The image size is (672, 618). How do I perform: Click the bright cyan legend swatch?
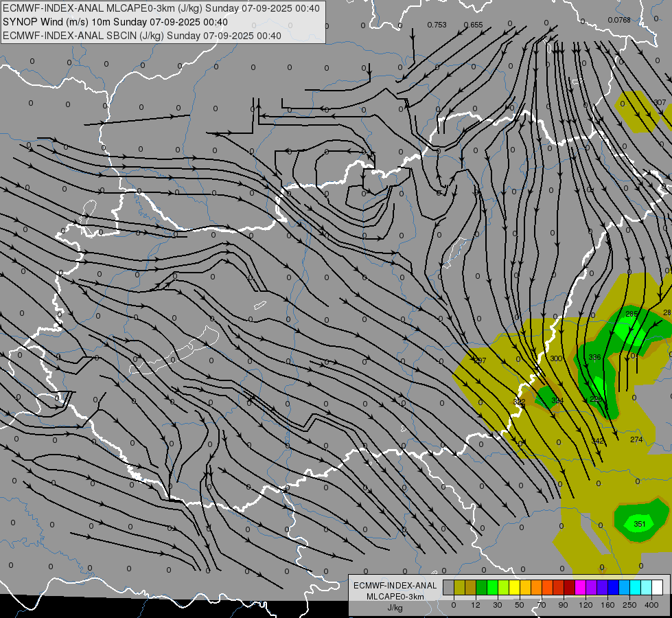636,587
